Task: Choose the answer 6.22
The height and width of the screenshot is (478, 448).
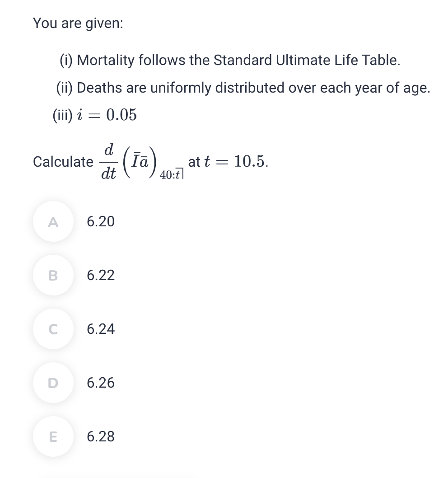Action: point(100,275)
